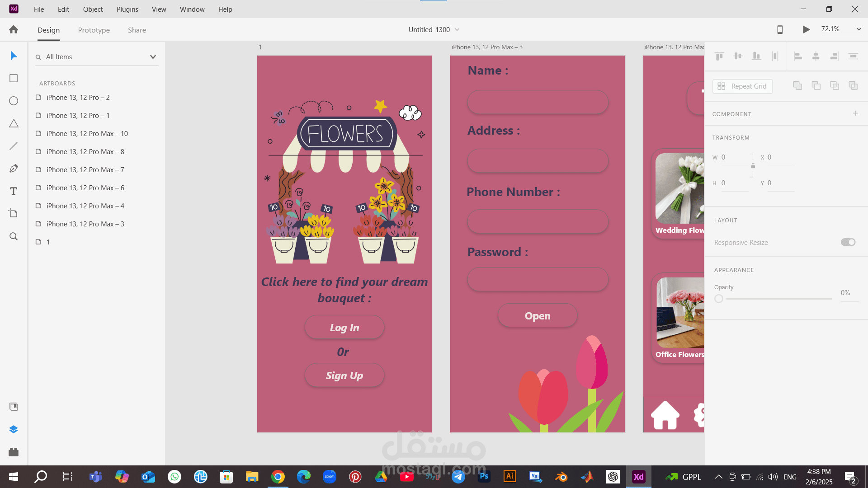Apply the Add boolean operation
The width and height of the screenshot is (868, 488).
(797, 86)
